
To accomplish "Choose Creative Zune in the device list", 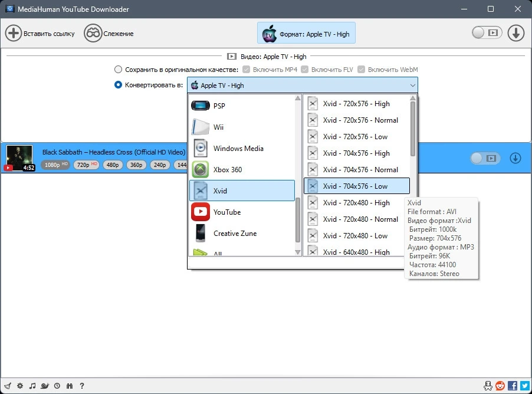I will pyautogui.click(x=242, y=234).
